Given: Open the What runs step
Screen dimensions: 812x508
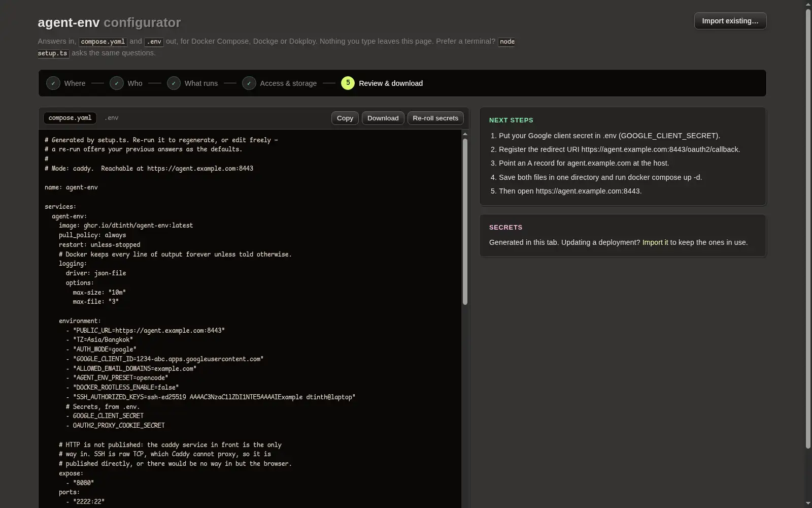Looking at the screenshot, I should [201, 83].
